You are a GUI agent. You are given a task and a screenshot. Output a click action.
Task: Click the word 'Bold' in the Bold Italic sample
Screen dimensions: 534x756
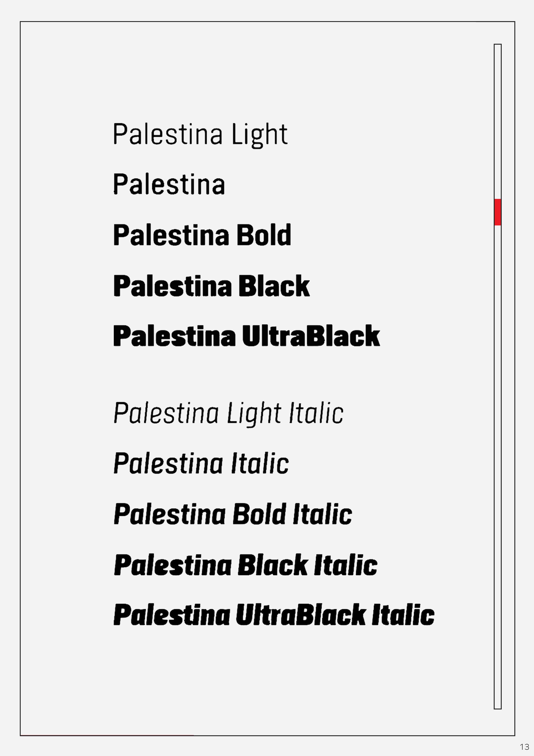[x=259, y=514]
